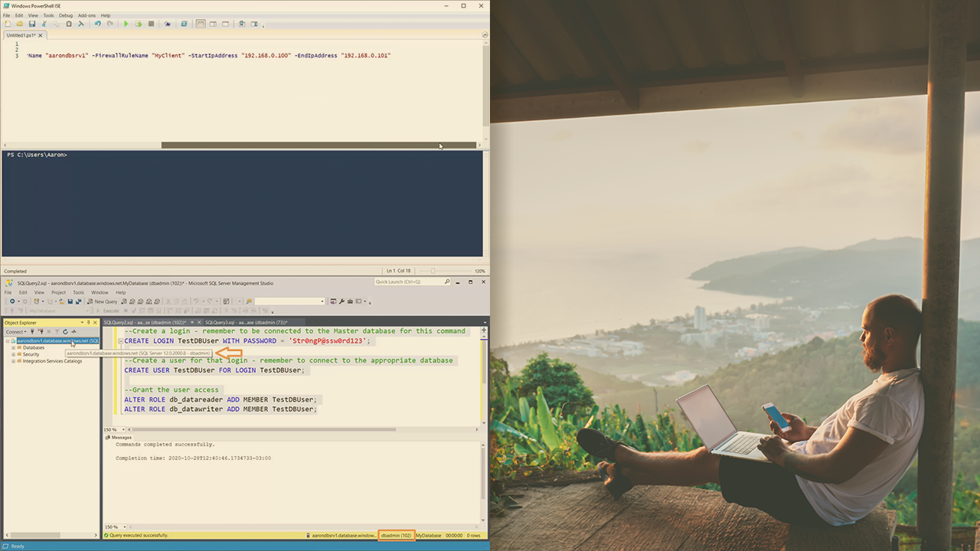Expand the Security node in Object Explorer
Screen dimensions: 980x551
click(x=14, y=354)
